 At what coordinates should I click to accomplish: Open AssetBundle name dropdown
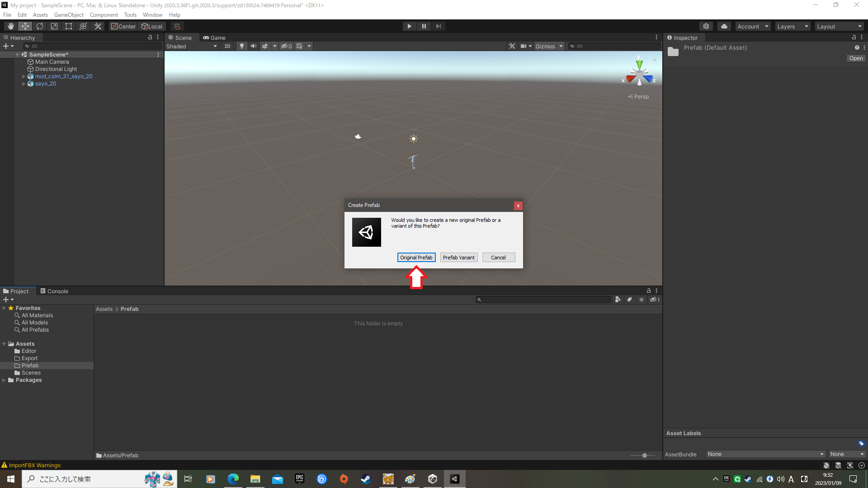(766, 454)
